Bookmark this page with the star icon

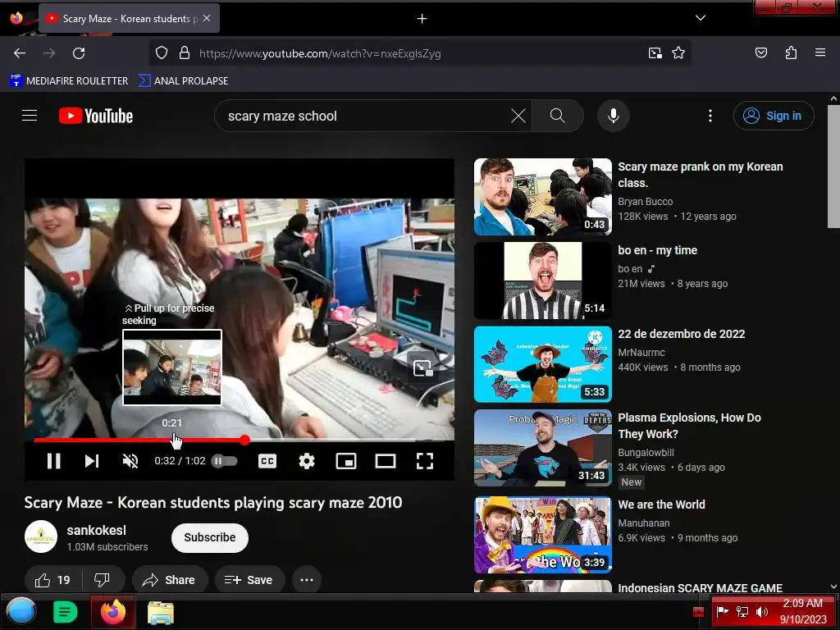[x=678, y=53]
